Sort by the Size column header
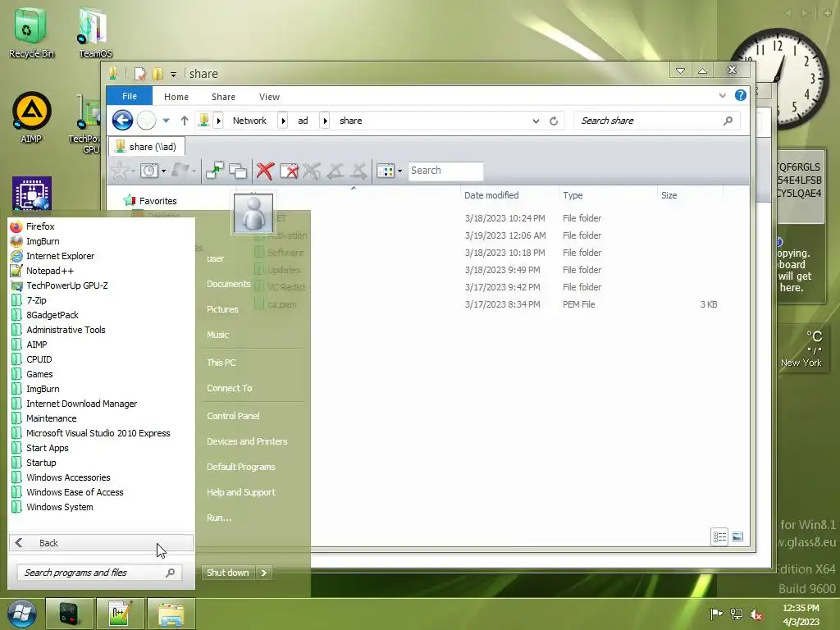The width and height of the screenshot is (840, 630). [x=690, y=195]
